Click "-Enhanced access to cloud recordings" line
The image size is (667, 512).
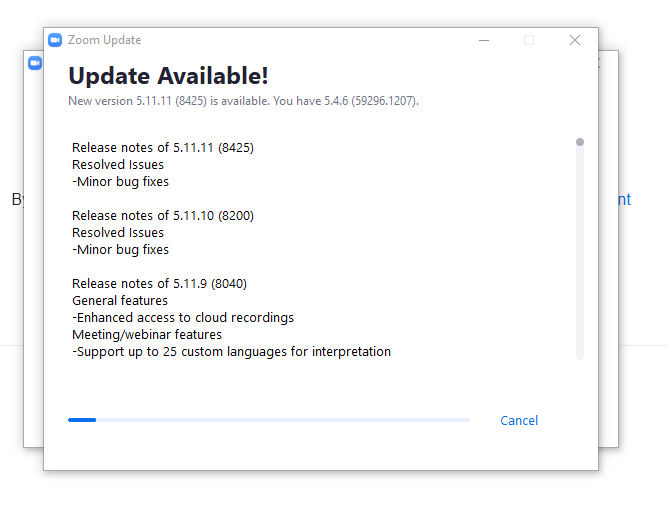click(183, 318)
